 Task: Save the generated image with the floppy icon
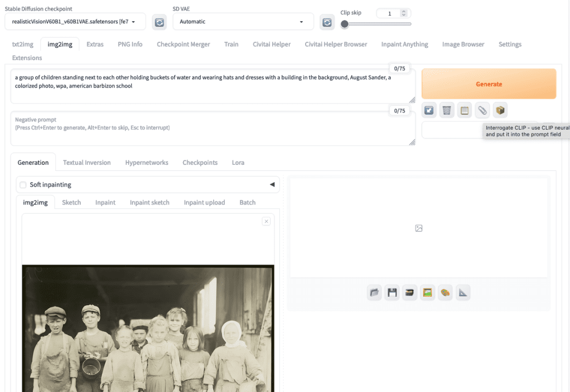pos(392,292)
